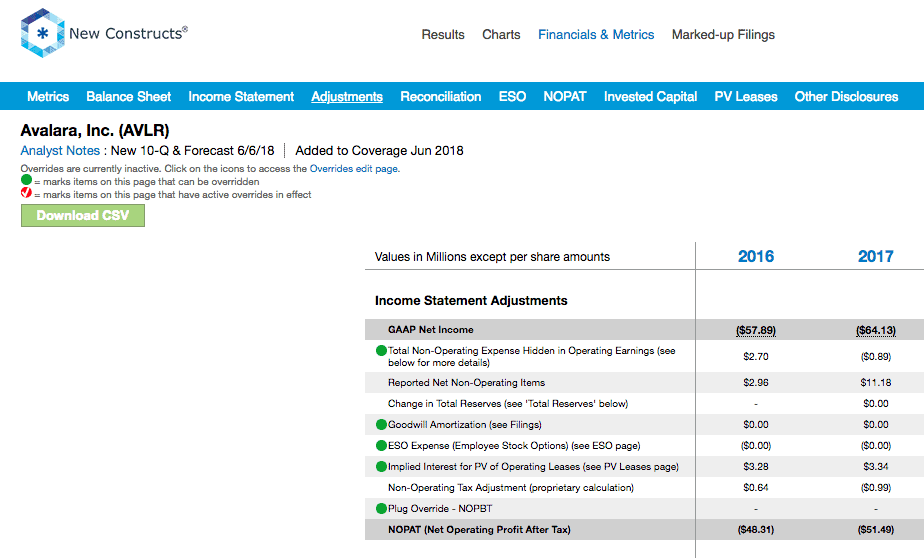Click the 2016 NOPAT value ($48.31)

(x=755, y=530)
